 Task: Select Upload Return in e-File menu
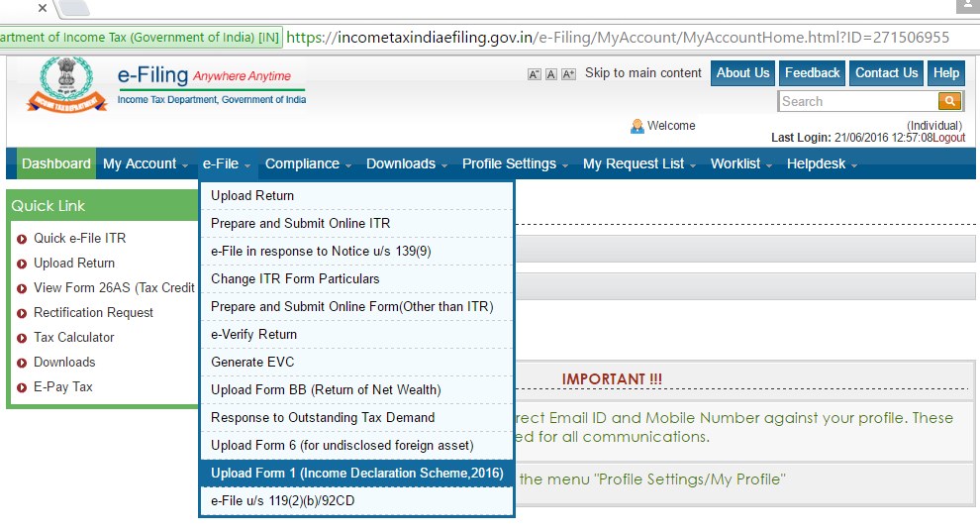pyautogui.click(x=357, y=196)
